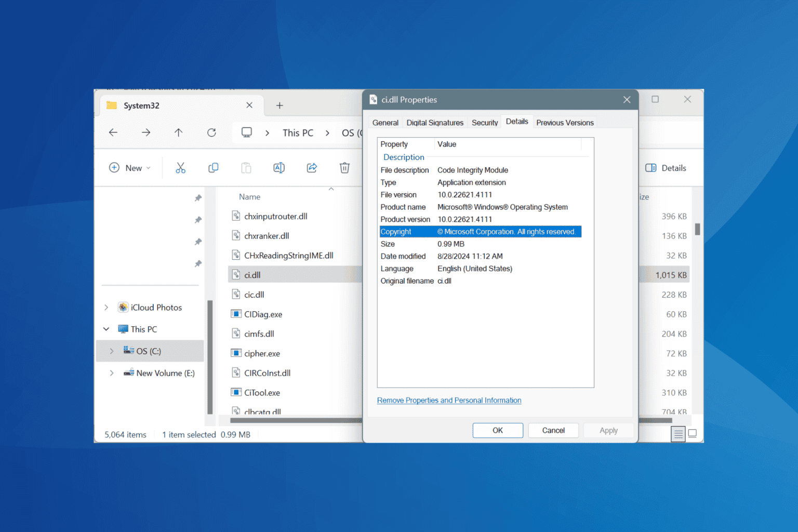Viewport: 798px width, 532px height.
Task: Click the Share icon in toolbar
Action: coord(312,168)
